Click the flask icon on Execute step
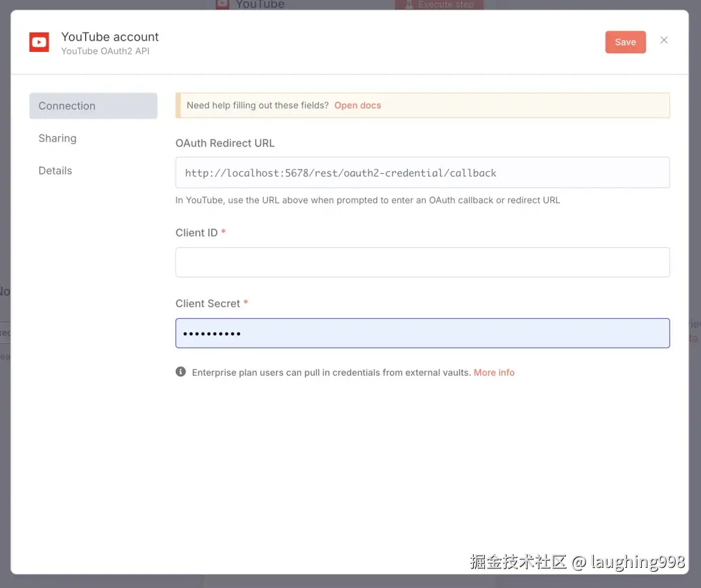 (x=409, y=5)
